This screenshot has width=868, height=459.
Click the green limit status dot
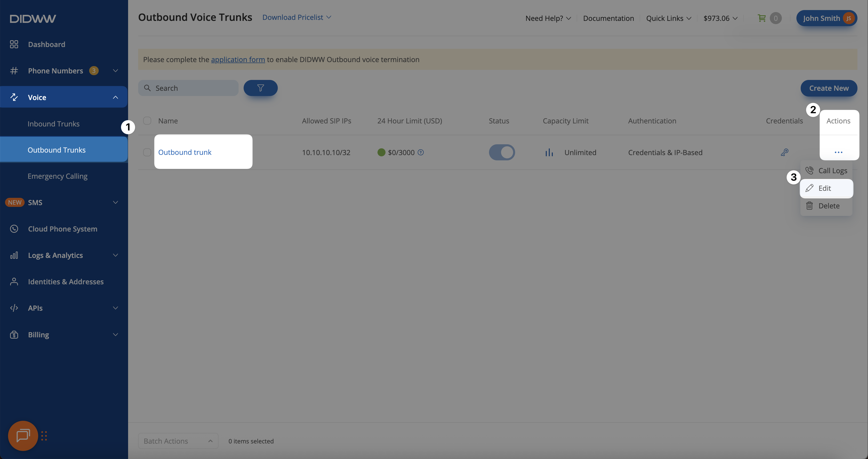381,152
